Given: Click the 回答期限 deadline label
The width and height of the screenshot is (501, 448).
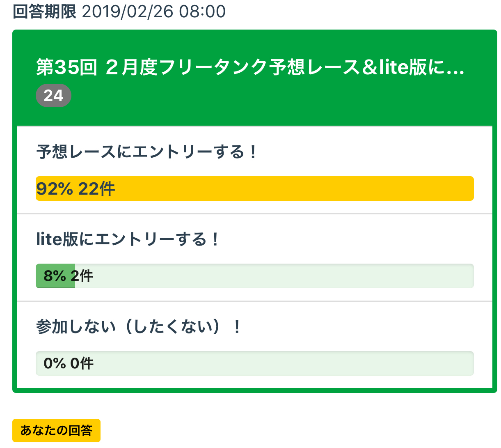Looking at the screenshot, I should coord(44,11).
